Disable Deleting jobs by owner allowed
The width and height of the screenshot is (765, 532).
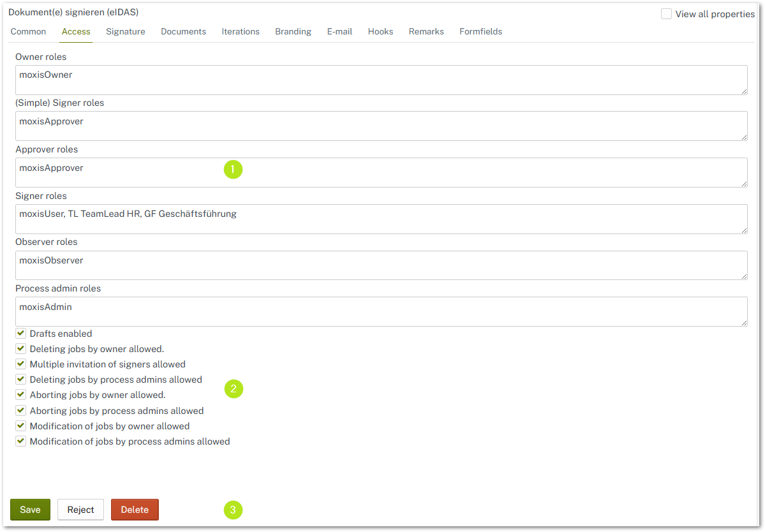tap(20, 348)
